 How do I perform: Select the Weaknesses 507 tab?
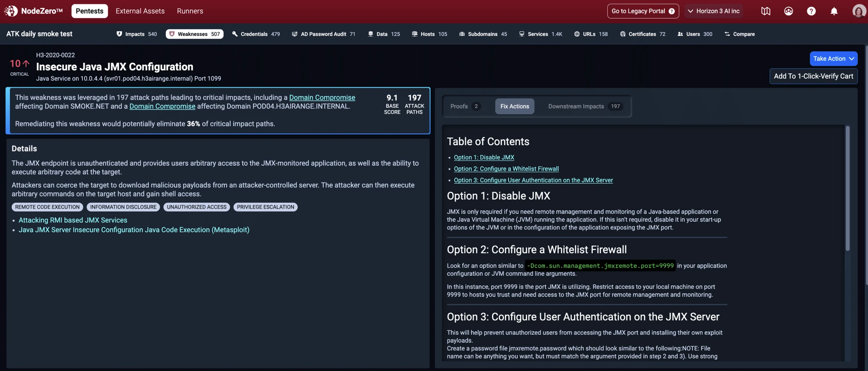click(194, 34)
